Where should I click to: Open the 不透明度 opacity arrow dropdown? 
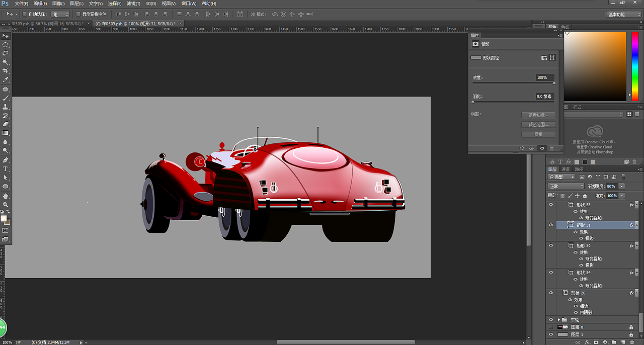622,186
